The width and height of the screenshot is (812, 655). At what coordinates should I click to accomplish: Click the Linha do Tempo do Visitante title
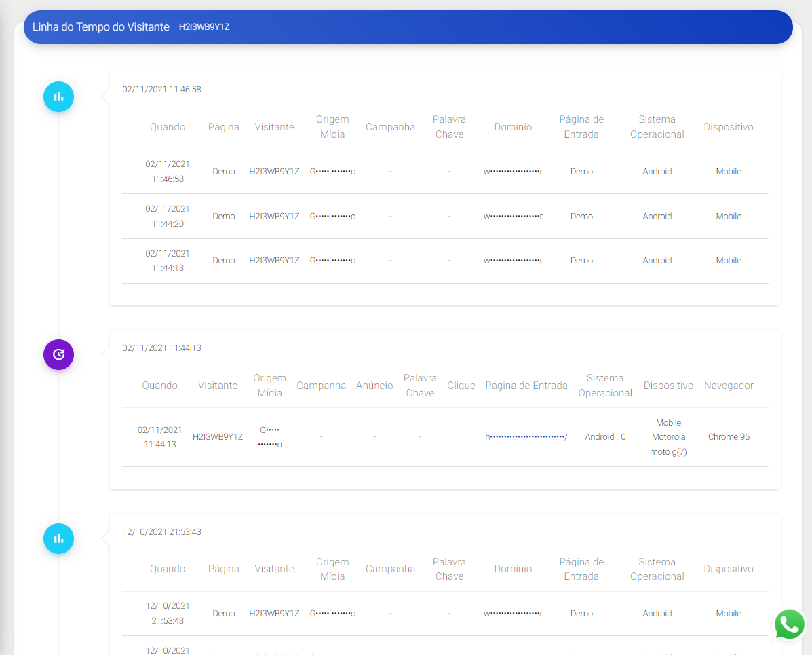point(101,27)
